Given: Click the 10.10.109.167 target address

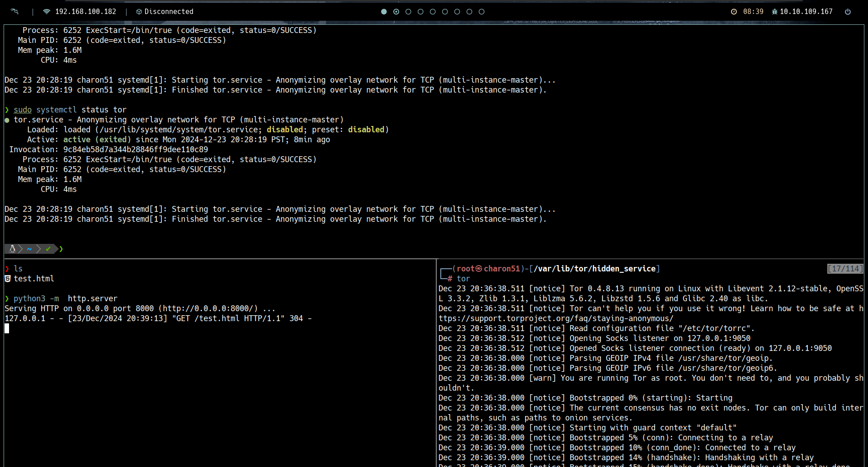Looking at the screenshot, I should (806, 12).
